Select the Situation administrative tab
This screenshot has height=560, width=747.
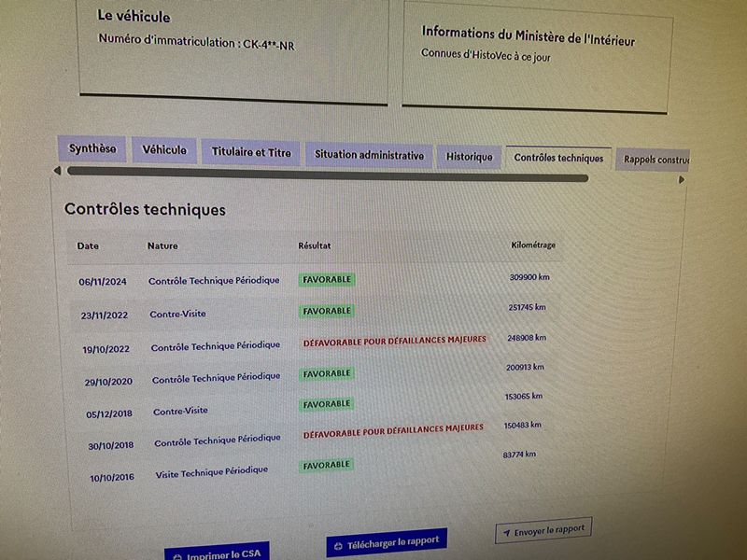click(x=369, y=155)
